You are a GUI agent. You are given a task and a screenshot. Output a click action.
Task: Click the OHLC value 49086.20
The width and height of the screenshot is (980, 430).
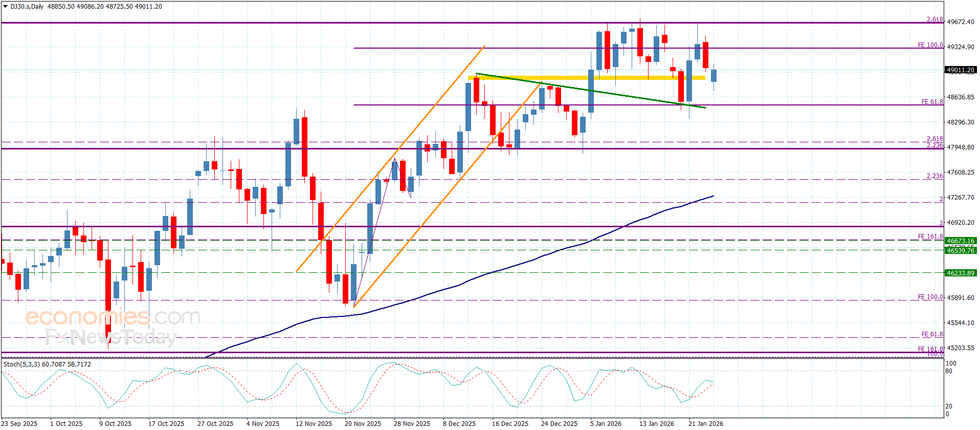pos(90,7)
